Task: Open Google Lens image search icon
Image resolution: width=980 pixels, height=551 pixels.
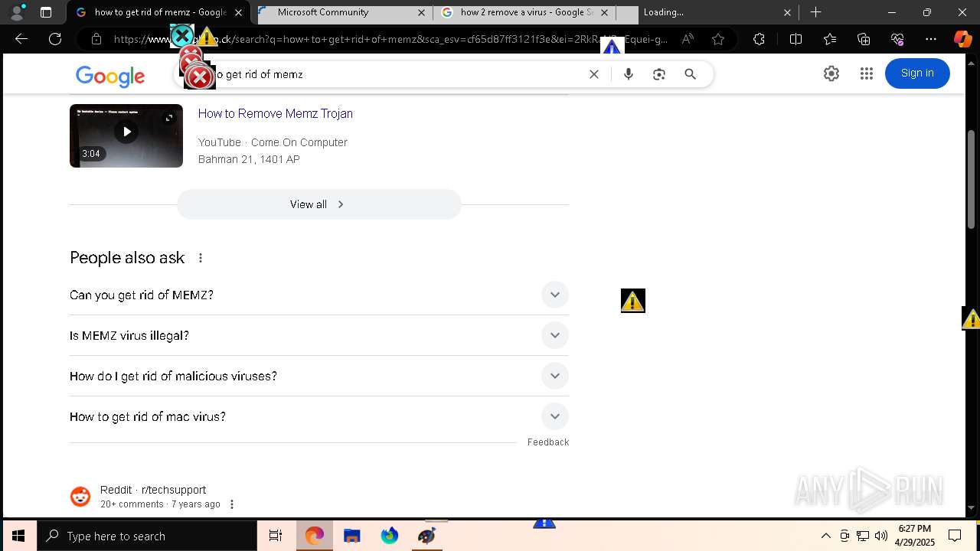Action: (659, 74)
